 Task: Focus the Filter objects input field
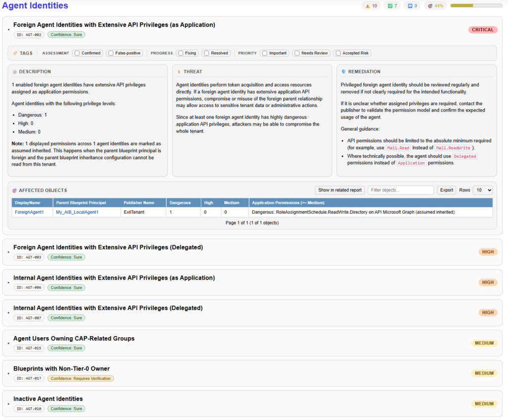[x=401, y=190]
